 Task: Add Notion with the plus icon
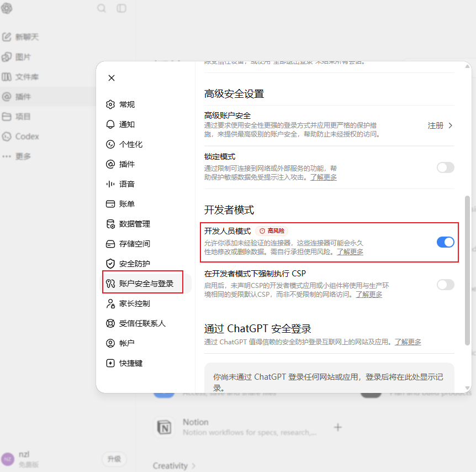(337, 427)
